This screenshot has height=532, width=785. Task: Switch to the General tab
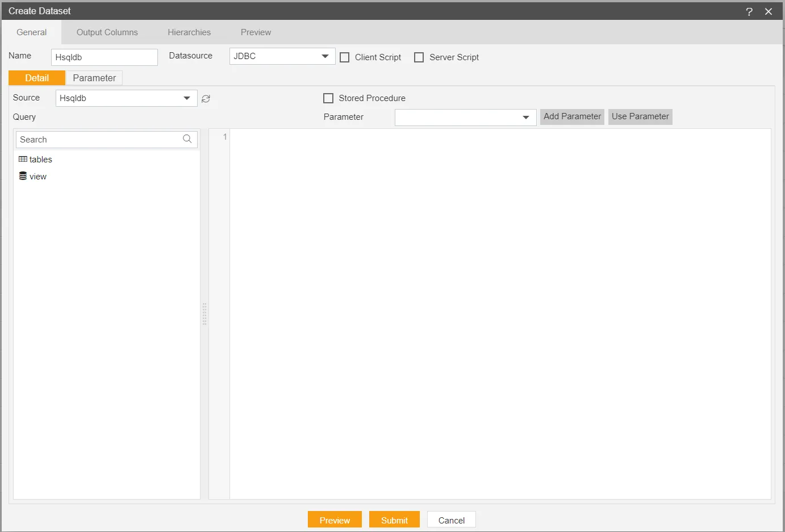32,32
